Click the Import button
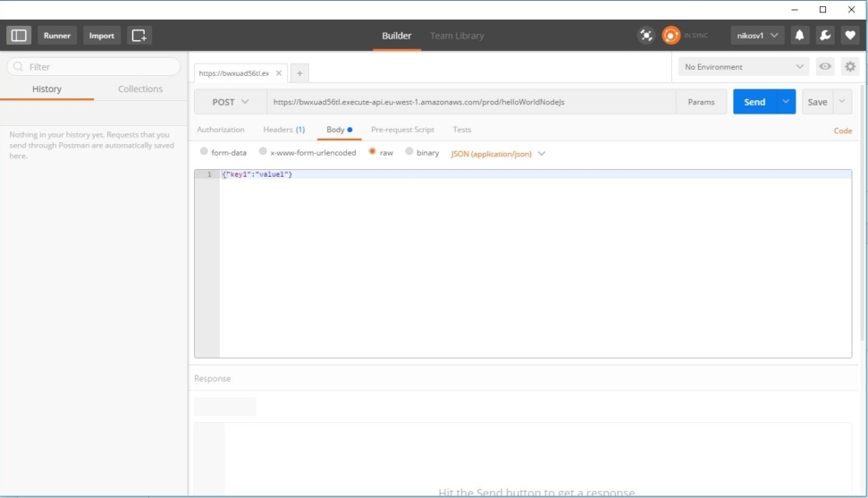 click(102, 36)
